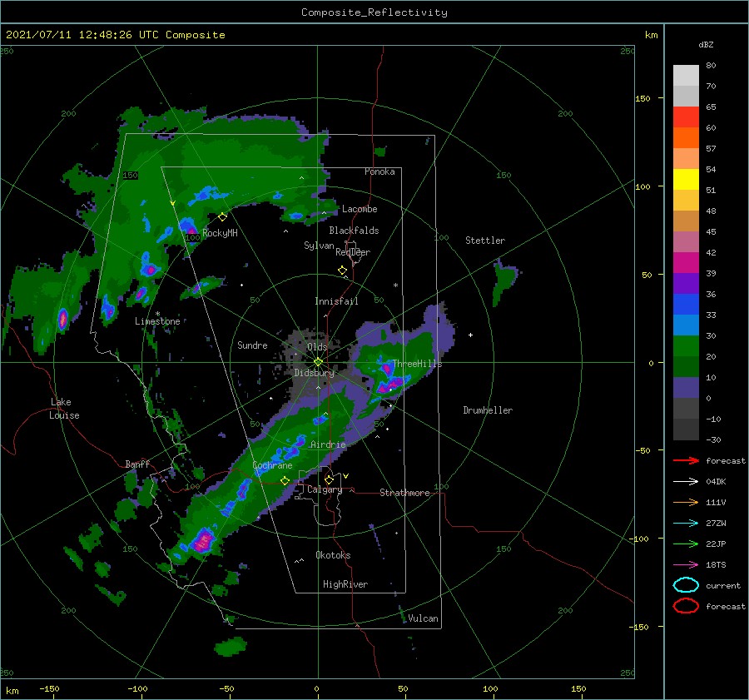Click the Sundre town label

click(x=252, y=345)
